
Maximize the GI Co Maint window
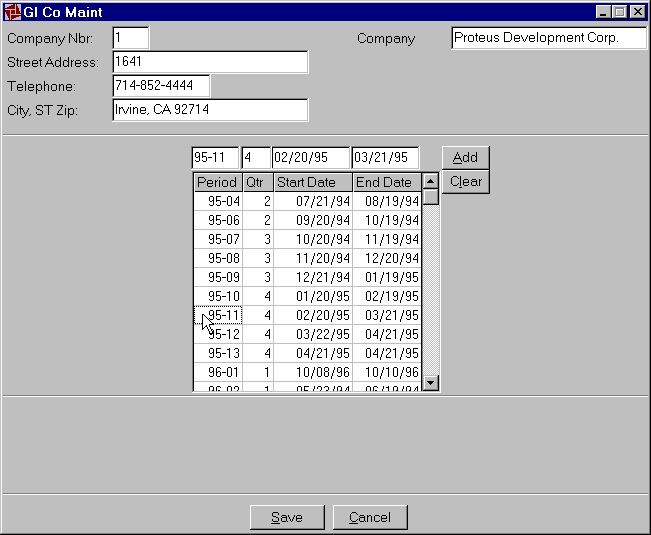pyautogui.click(x=619, y=12)
